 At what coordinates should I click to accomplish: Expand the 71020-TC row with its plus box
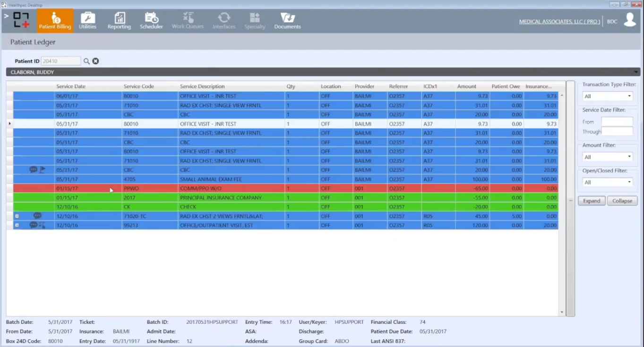coord(17,216)
